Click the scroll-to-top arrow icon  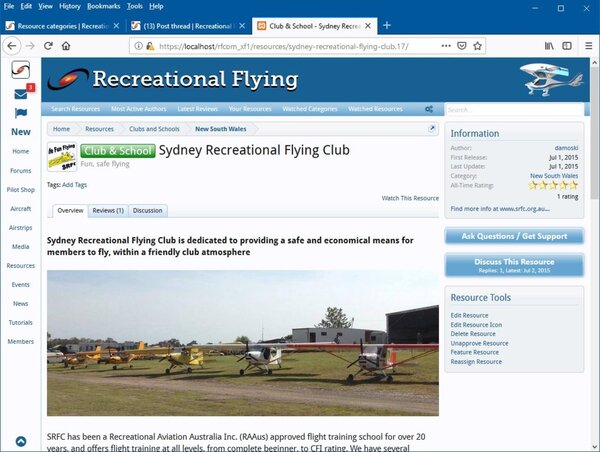(21, 441)
